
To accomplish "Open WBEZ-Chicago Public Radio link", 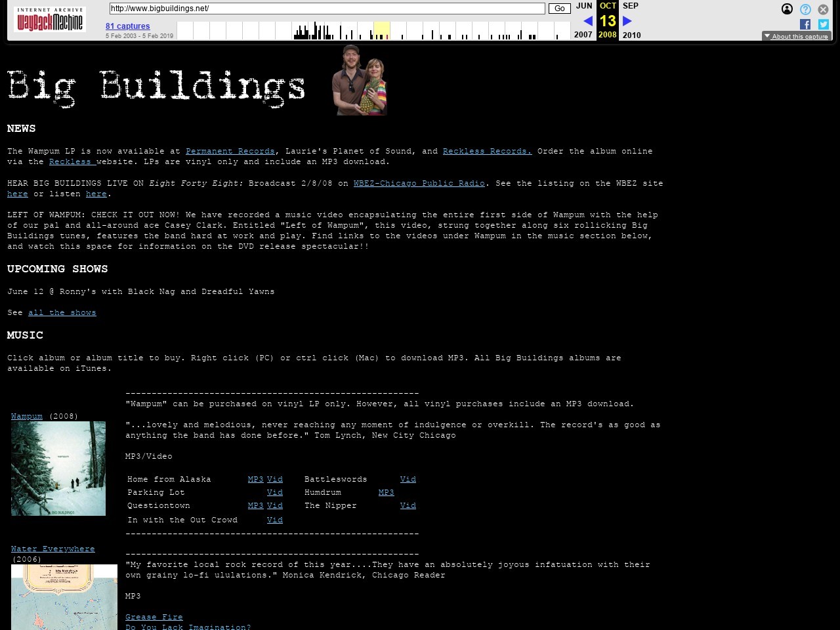I will tap(419, 183).
